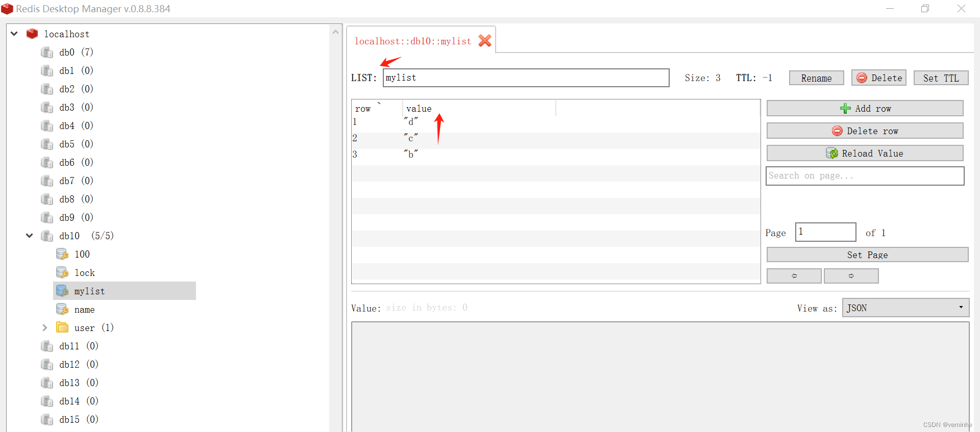Click the empty value editor area

tap(660, 376)
